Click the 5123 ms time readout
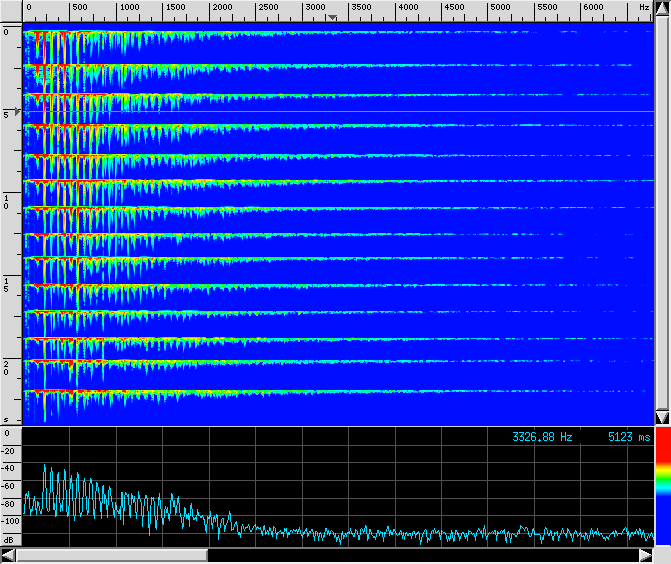671x564 pixels. pos(628,437)
